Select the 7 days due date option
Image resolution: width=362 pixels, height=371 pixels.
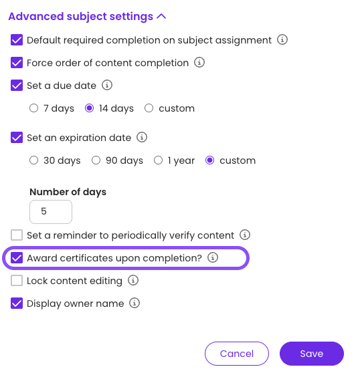click(34, 108)
